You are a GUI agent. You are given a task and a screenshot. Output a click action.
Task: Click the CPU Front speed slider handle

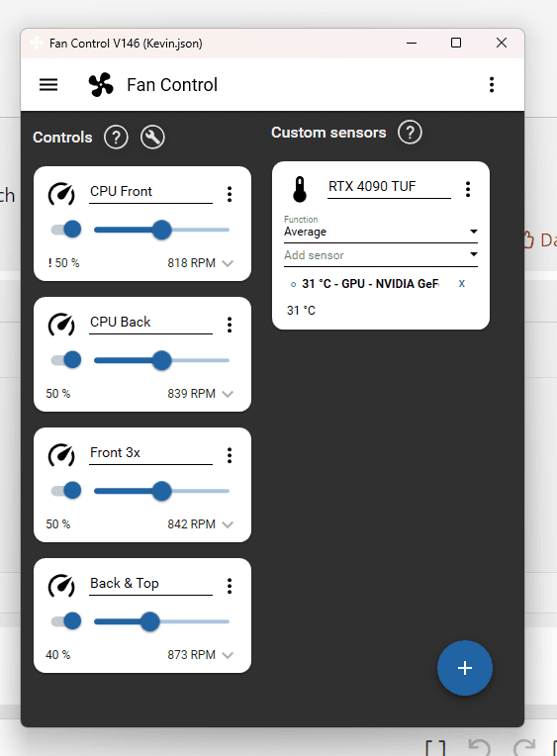[161, 230]
